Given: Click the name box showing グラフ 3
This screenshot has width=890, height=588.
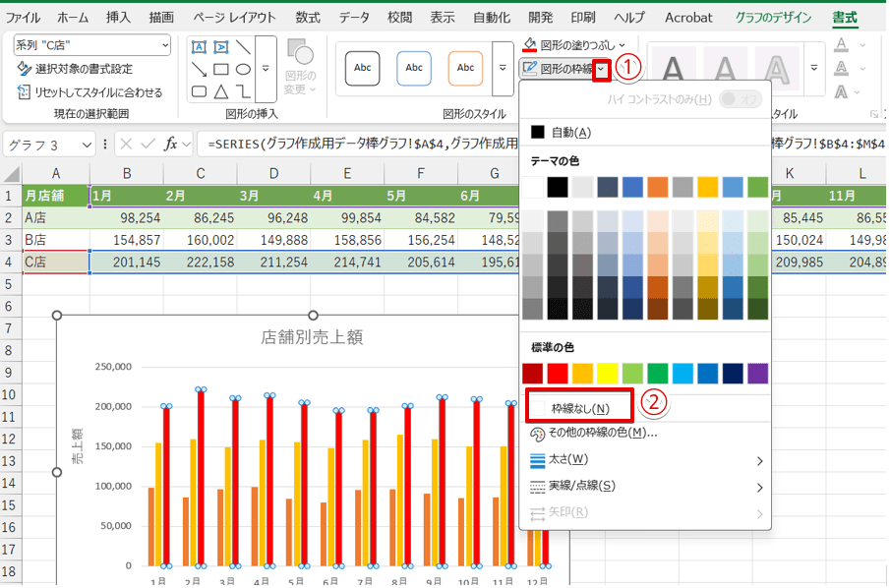Looking at the screenshot, I should (x=41, y=145).
